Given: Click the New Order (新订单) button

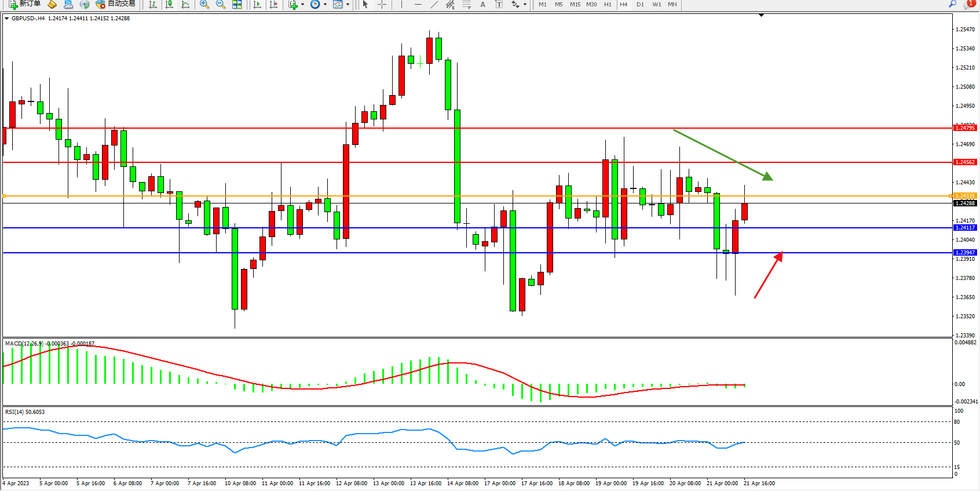Looking at the screenshot, I should tap(24, 4).
